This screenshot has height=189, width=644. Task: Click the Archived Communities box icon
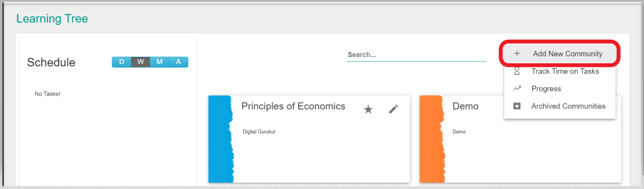click(517, 106)
